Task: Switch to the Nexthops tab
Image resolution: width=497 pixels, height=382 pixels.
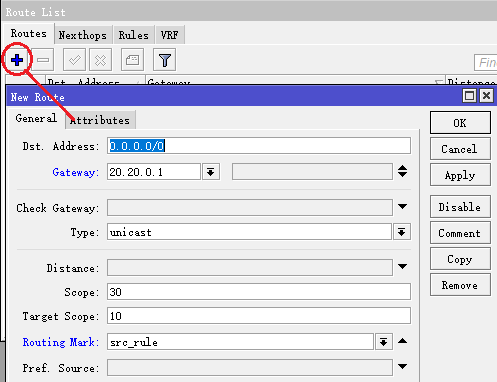Action: click(x=83, y=35)
